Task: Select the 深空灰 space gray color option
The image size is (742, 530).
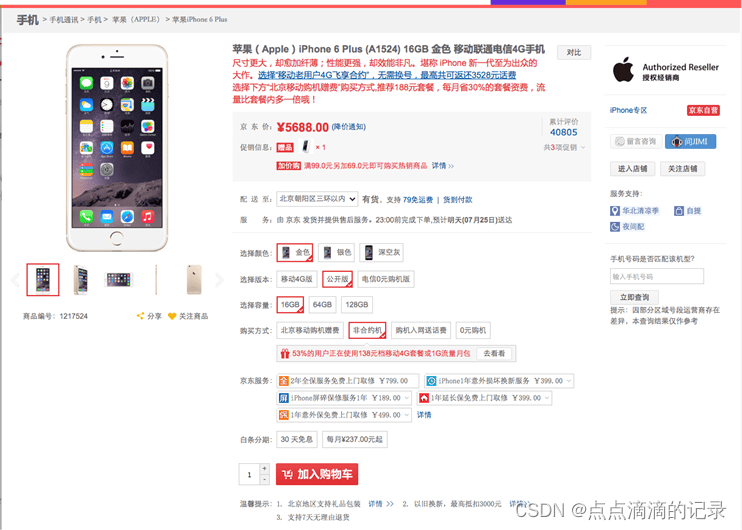Action: 381,253
